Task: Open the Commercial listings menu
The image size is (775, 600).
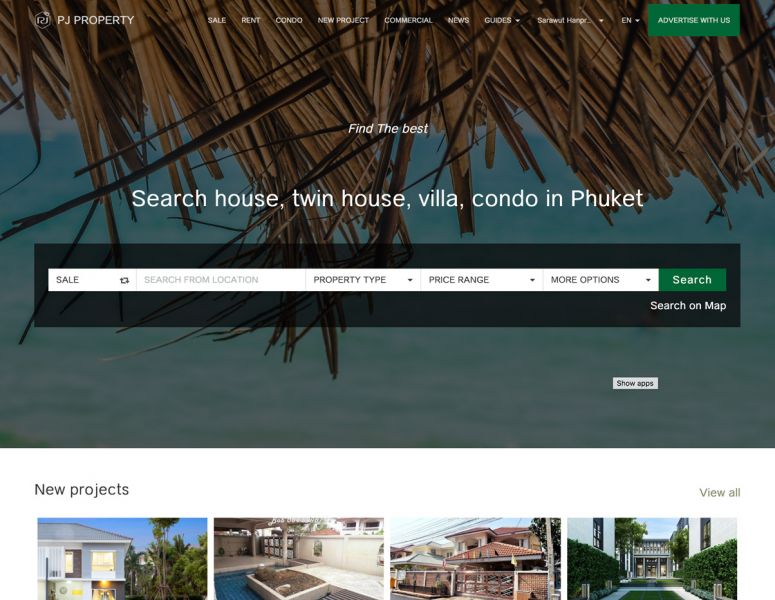Action: click(408, 20)
